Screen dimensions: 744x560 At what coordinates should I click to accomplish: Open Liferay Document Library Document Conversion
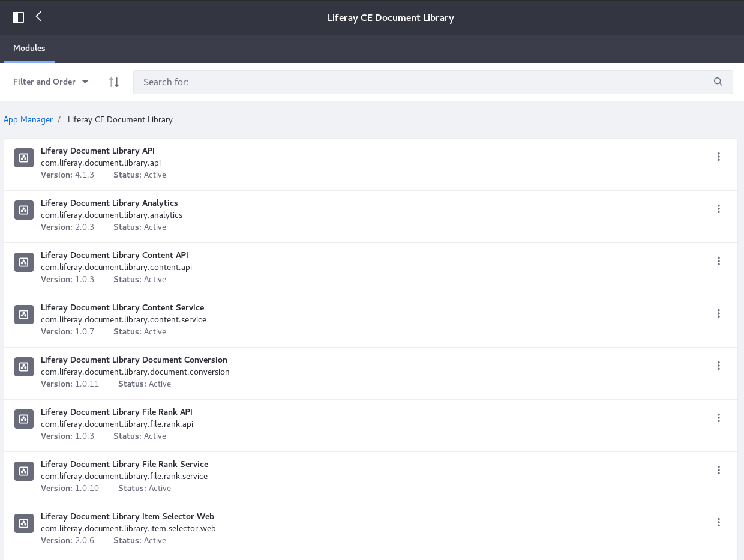pos(134,360)
